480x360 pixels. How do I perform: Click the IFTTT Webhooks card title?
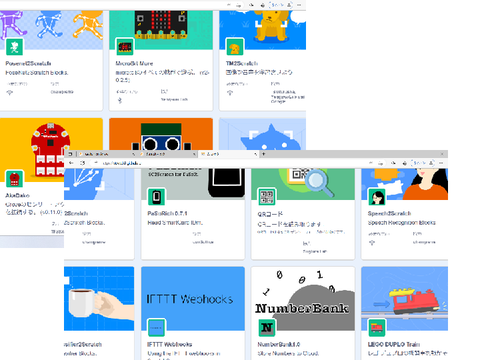point(170,344)
